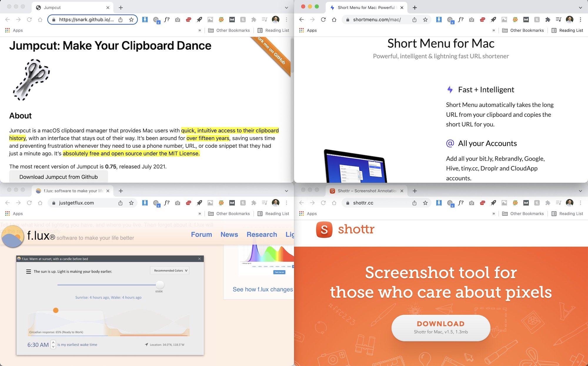Bookmark star for shortmenu.com
This screenshot has height=366, width=588.
point(425,20)
